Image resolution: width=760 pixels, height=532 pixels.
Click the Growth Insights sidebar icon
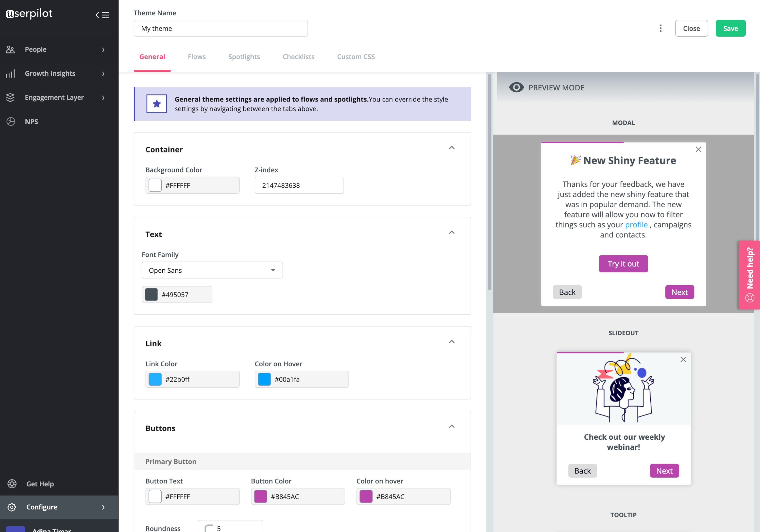coord(10,73)
